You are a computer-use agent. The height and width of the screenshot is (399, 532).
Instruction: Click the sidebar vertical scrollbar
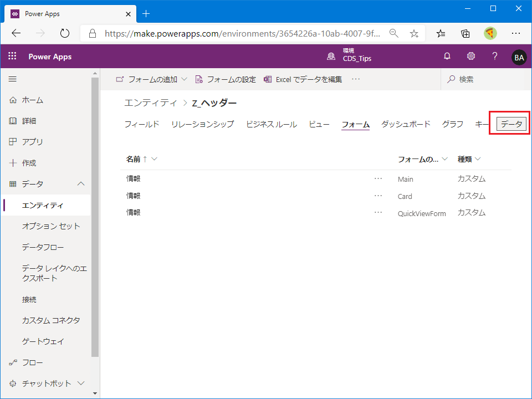click(95, 217)
